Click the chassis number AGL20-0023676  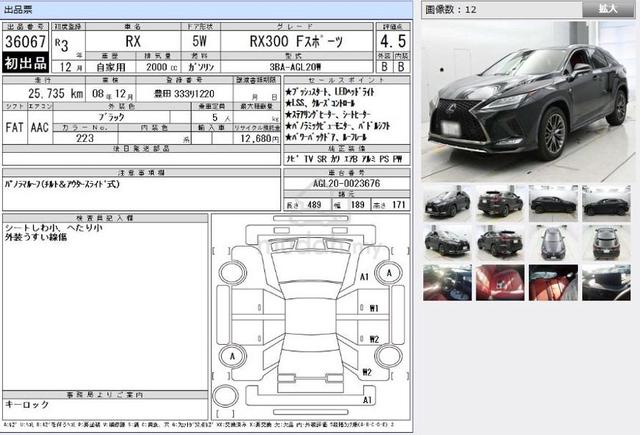(x=347, y=184)
